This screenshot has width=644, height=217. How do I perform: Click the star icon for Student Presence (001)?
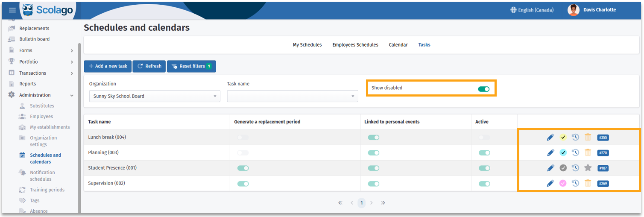[588, 168]
